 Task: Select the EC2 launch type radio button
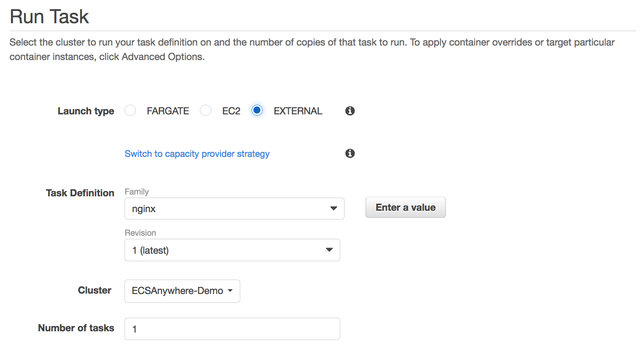pos(206,110)
